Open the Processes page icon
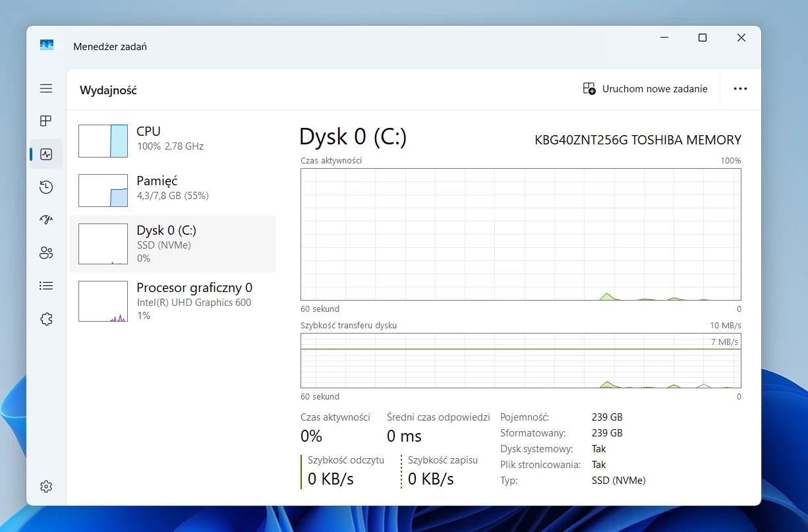The image size is (808, 532). [x=45, y=121]
